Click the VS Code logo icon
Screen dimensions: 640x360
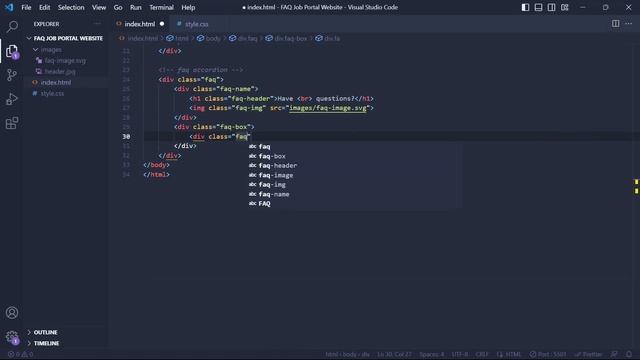pos(9,7)
